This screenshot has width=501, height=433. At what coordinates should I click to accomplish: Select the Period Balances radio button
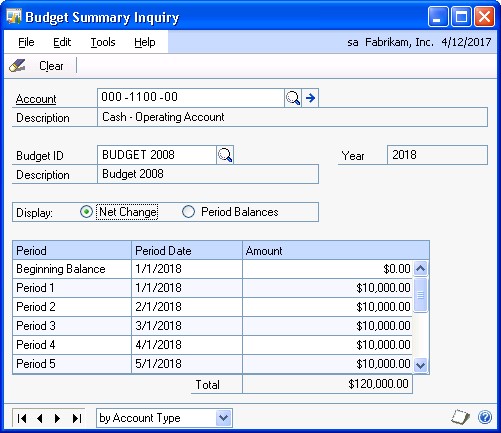188,212
